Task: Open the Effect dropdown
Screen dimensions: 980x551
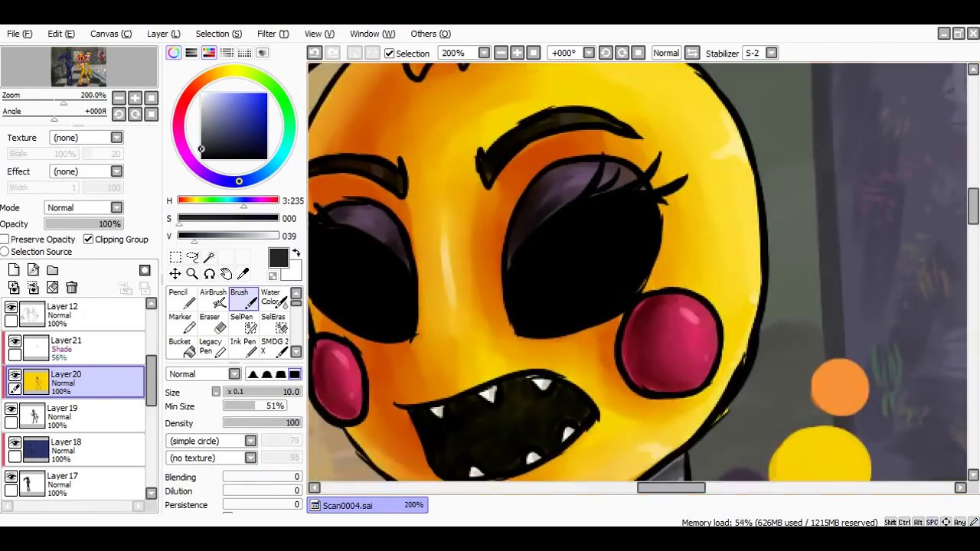Action: tap(87, 171)
